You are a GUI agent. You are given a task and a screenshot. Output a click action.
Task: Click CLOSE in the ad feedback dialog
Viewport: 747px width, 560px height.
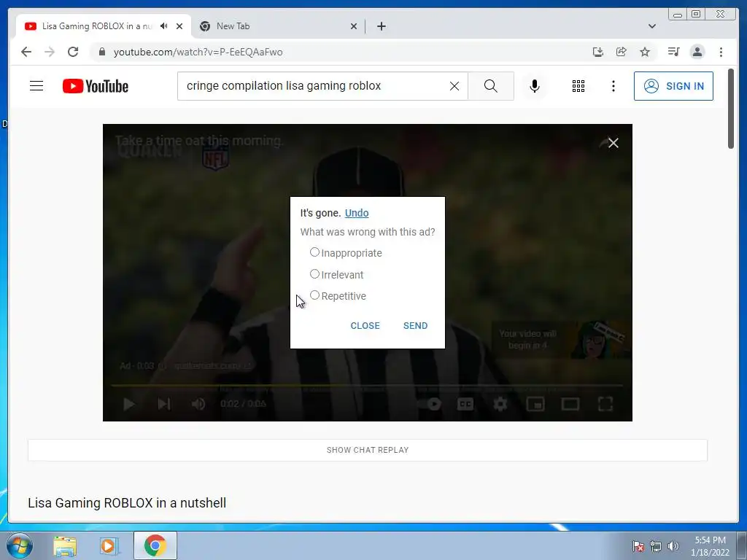click(x=365, y=326)
